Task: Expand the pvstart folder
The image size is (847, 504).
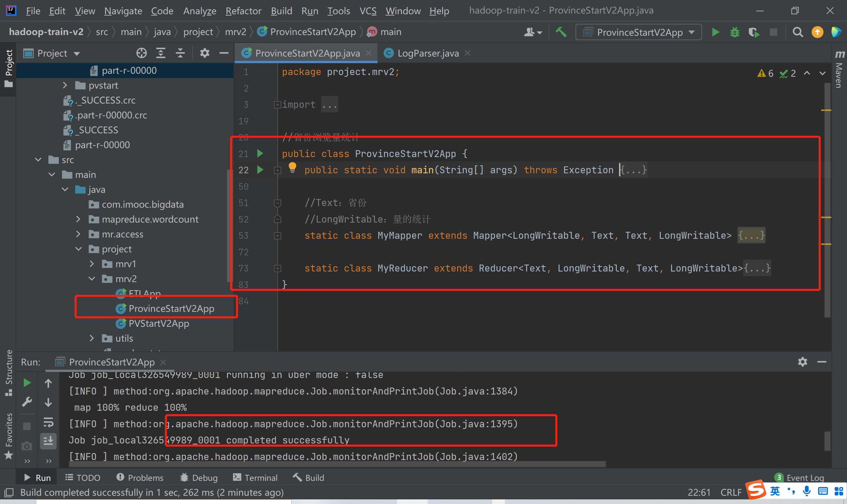Action: click(x=65, y=85)
